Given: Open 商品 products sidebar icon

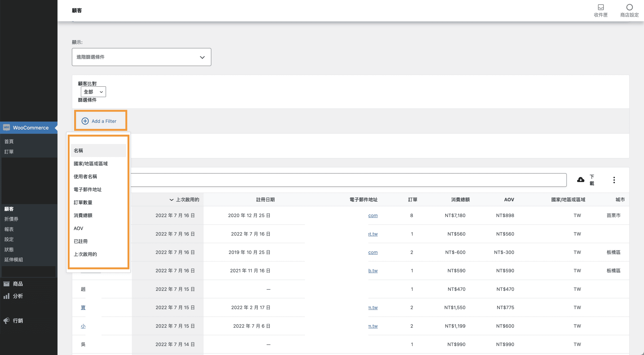Looking at the screenshot, I should coord(7,284).
